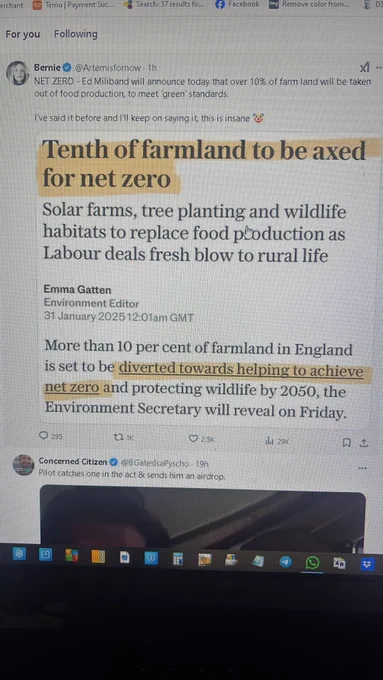Open the Concerned Citizen video thumbnail
383x680 pixels.
[203, 516]
